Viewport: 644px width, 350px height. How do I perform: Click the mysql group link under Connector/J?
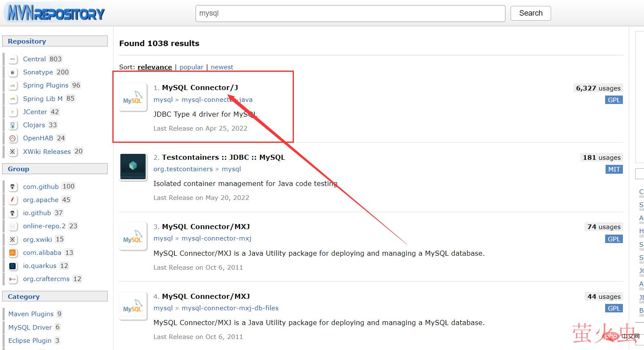coord(163,100)
